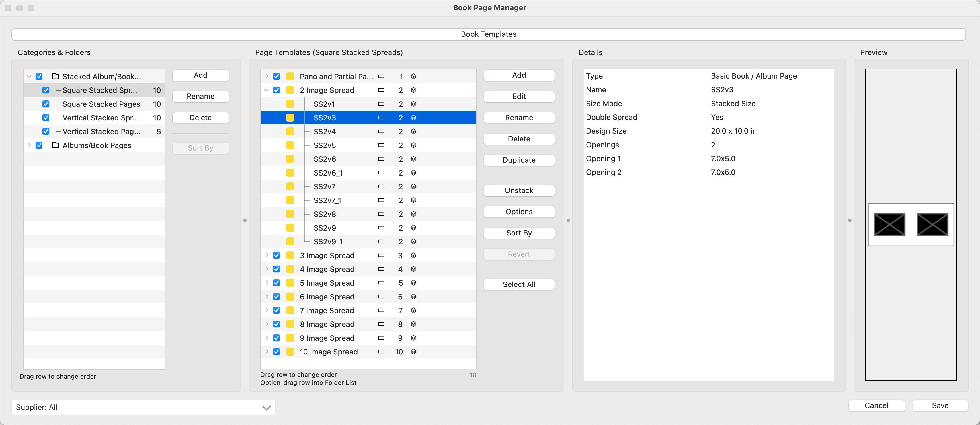Uncheck the Square Stacked Pages checkbox
Image resolution: width=980 pixels, height=425 pixels.
46,104
